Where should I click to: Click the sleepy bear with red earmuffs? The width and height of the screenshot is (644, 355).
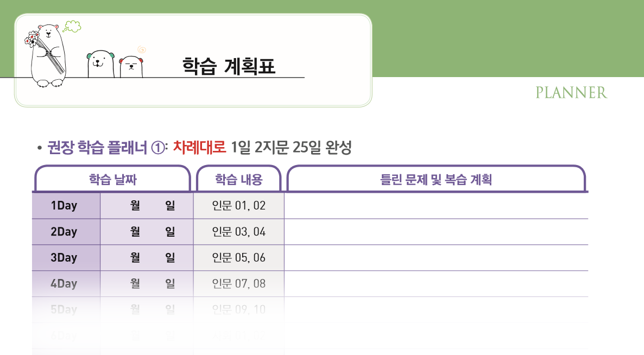click(x=131, y=66)
